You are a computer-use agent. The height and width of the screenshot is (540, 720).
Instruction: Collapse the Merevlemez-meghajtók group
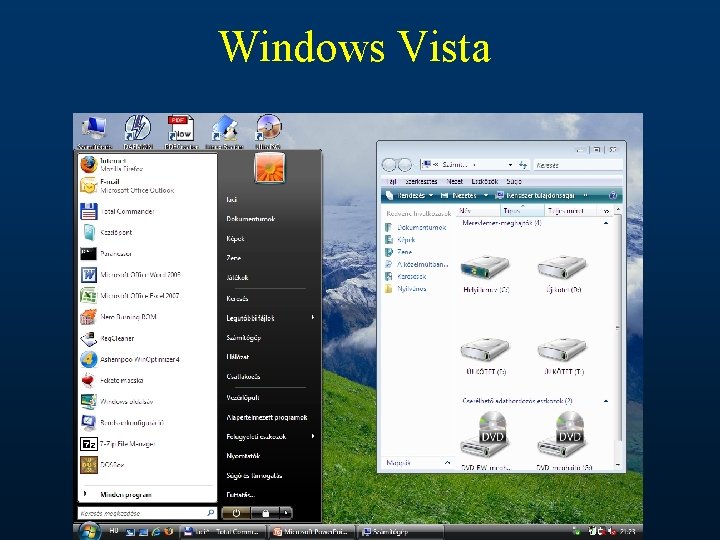pyautogui.click(x=606, y=223)
